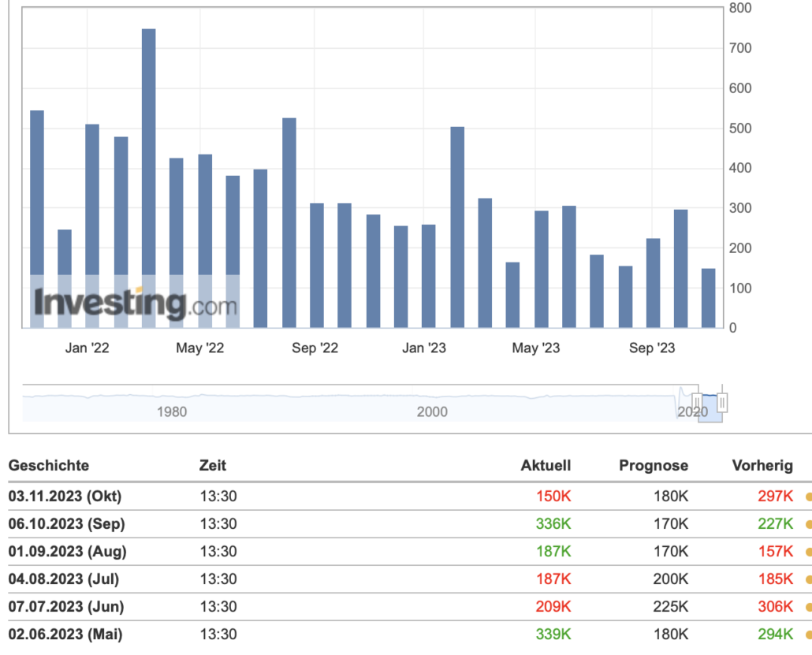Image resolution: width=812 pixels, height=655 pixels.
Task: Open the 02.06.2023 (Mai) row
Action: (410, 634)
